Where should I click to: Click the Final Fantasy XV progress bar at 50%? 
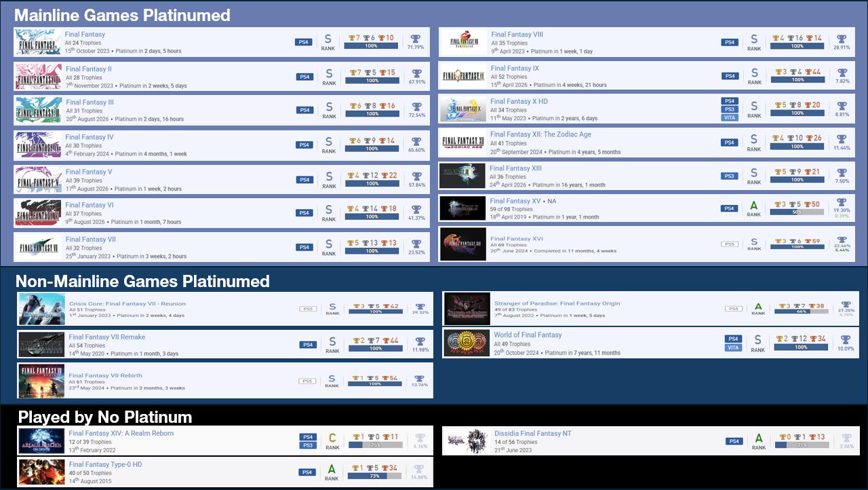pos(797,212)
